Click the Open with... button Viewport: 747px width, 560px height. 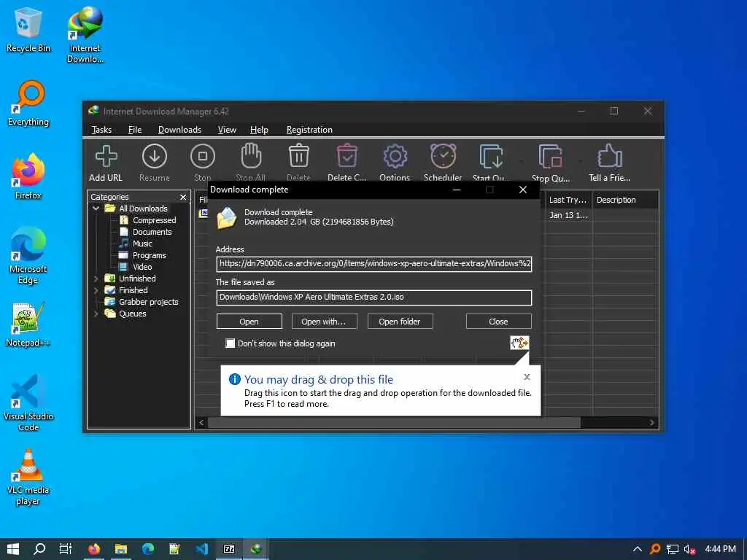click(325, 322)
